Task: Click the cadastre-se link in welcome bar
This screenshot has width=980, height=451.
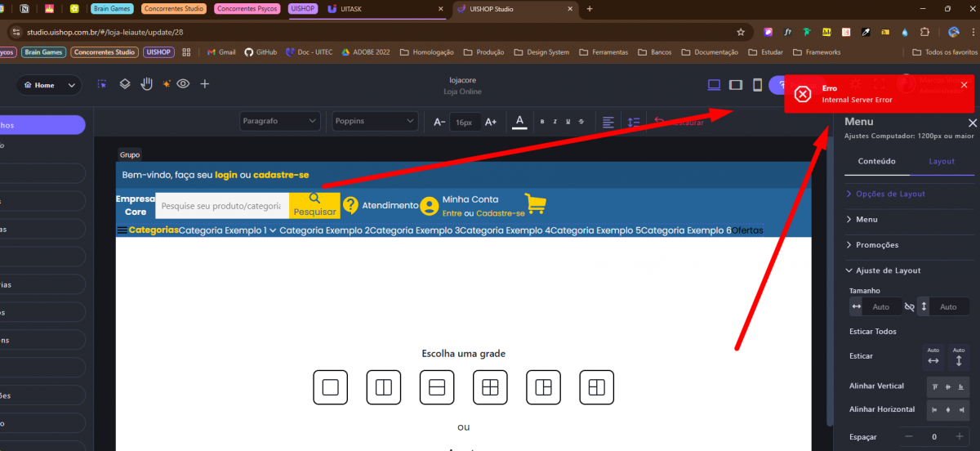Action: coord(281,175)
